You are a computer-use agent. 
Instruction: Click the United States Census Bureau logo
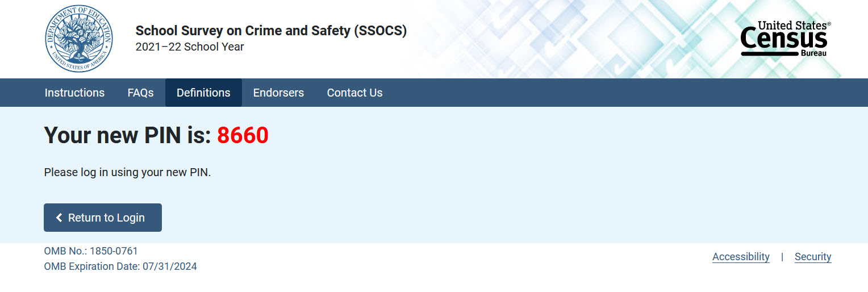coord(784,39)
